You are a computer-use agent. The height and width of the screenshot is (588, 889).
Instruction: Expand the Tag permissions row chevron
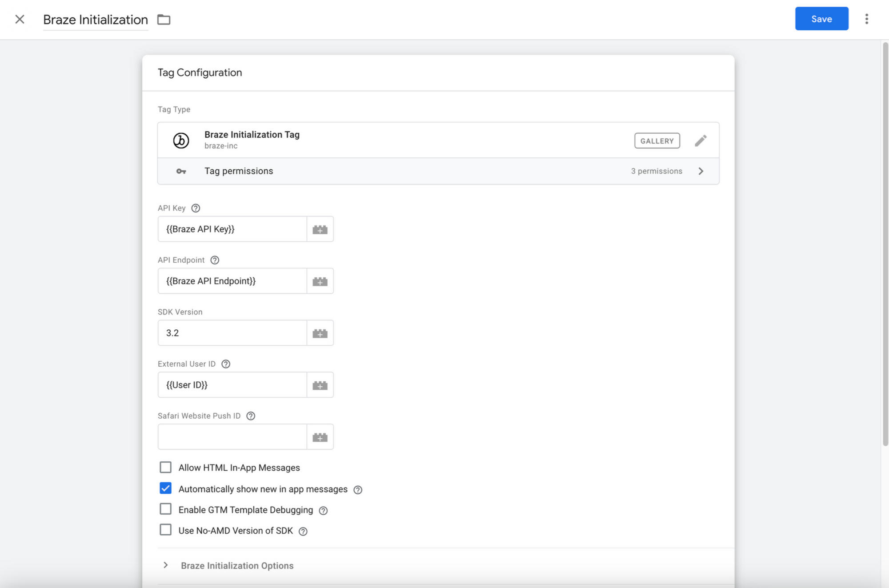pyautogui.click(x=701, y=171)
